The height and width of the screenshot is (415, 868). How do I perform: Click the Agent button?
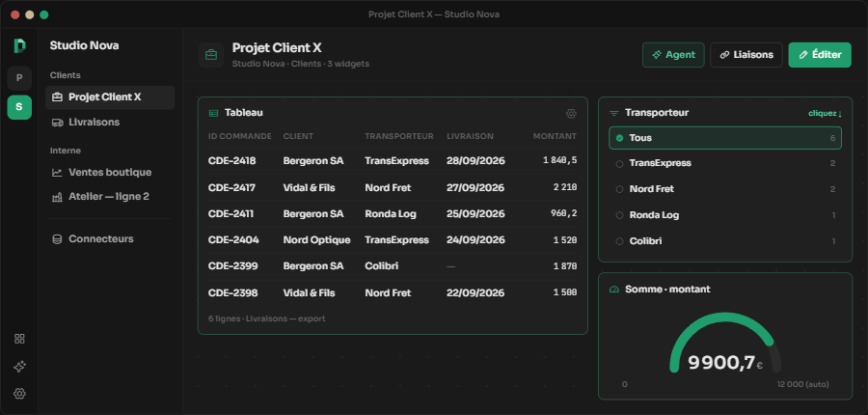coord(673,55)
